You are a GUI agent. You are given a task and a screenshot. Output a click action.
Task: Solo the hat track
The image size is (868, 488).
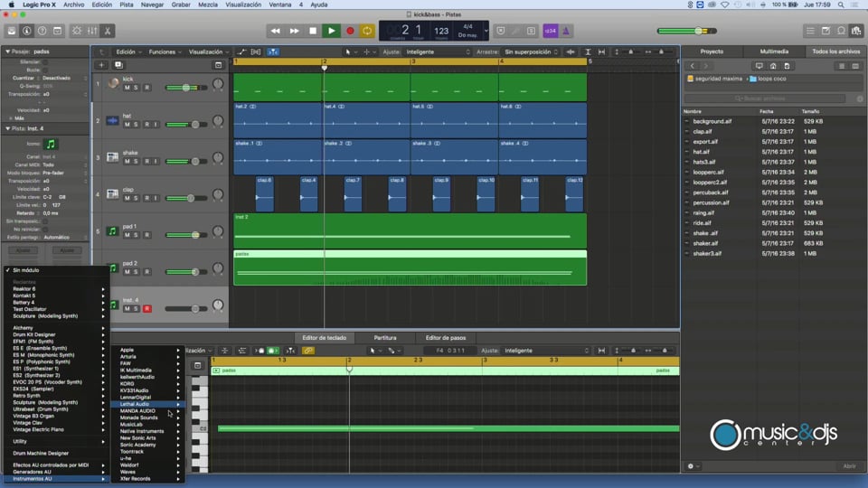pyautogui.click(x=137, y=125)
